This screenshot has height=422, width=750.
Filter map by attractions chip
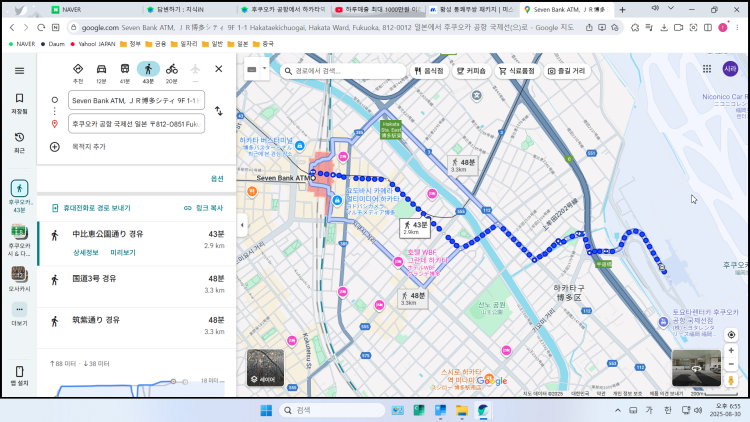coord(566,71)
